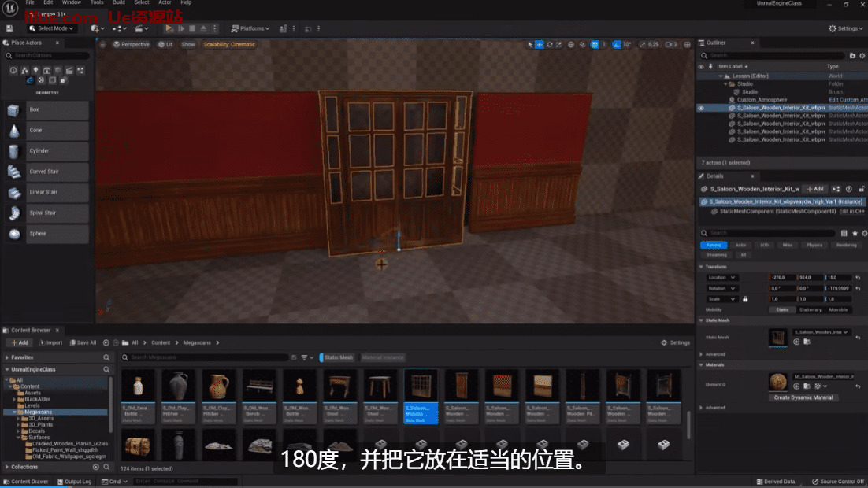Open the Build menu
The height and width of the screenshot is (488, 868).
118,2
